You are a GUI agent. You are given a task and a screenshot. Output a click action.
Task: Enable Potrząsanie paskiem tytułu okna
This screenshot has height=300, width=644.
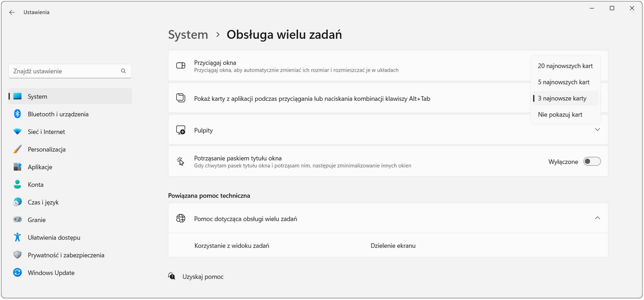(x=591, y=161)
